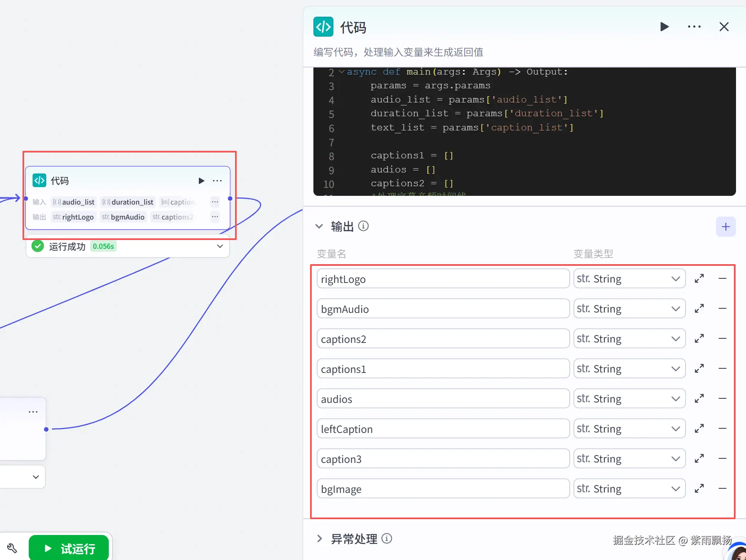This screenshot has width=746, height=560.
Task: Open type dropdown for caption3
Action: coord(629,459)
